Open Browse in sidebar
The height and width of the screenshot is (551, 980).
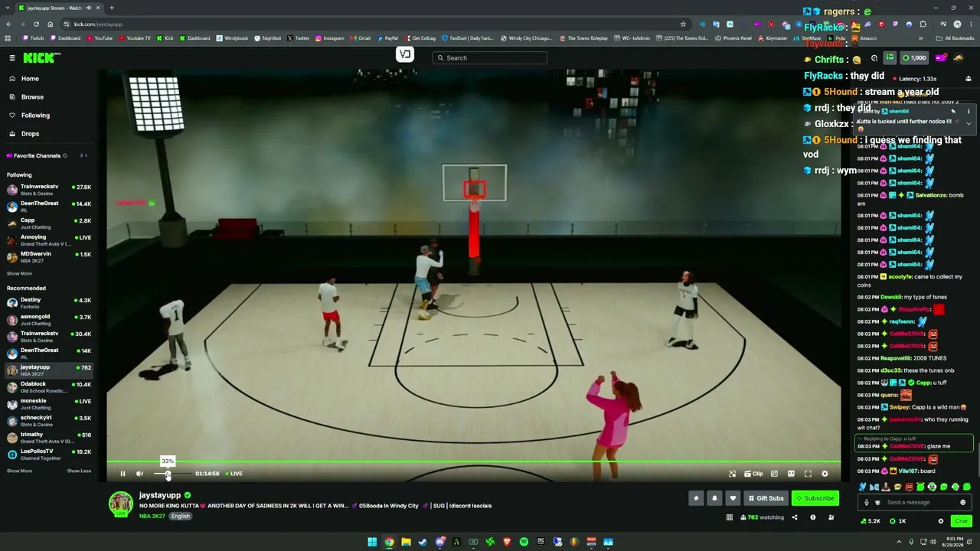[32, 97]
